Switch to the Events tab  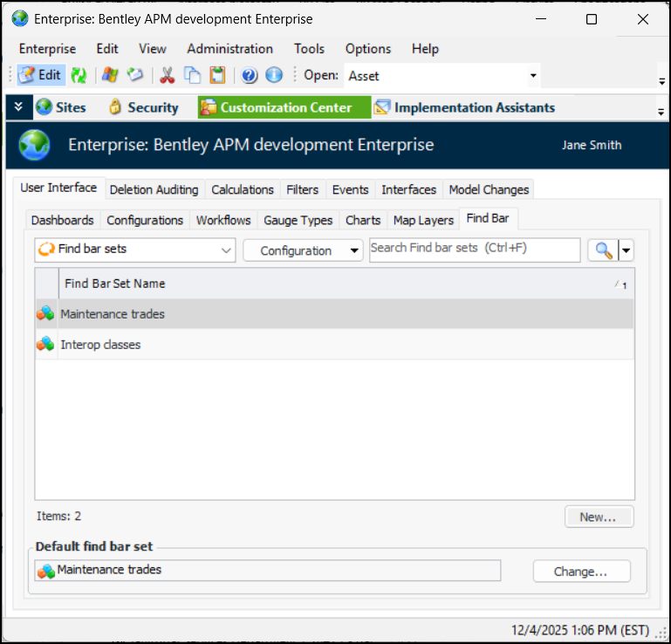click(350, 189)
